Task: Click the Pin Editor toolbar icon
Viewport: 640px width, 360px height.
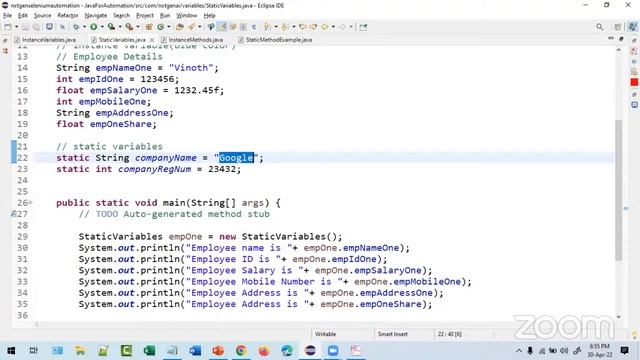Action: coord(363,27)
